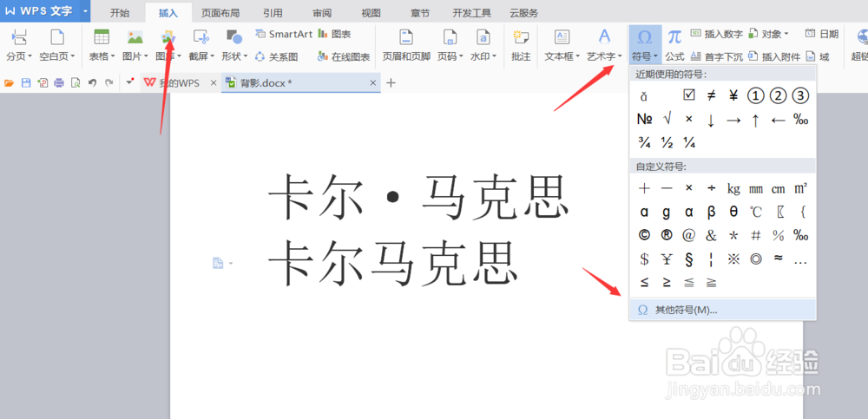This screenshot has width=868, height=419.
Task: Insert the date (日期)
Action: pos(821,35)
